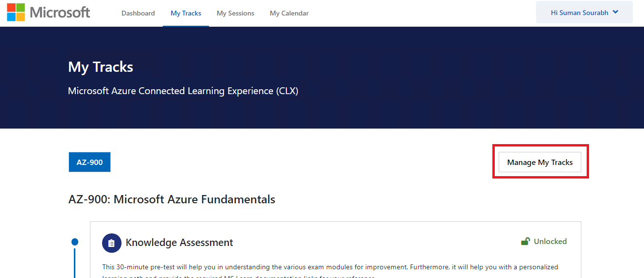Screen dimensions: 644x278
Task: Click the chevron arrow beside the user name
Action: click(615, 12)
